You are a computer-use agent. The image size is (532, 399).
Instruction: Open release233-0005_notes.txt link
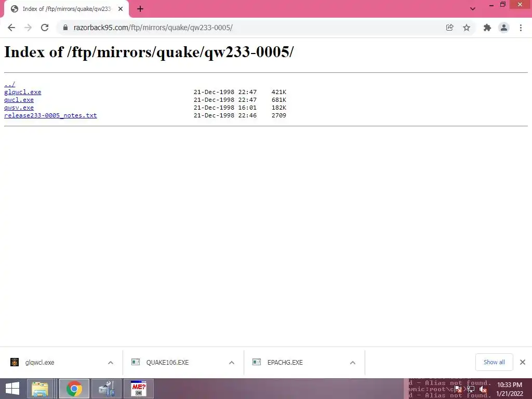[50, 115]
